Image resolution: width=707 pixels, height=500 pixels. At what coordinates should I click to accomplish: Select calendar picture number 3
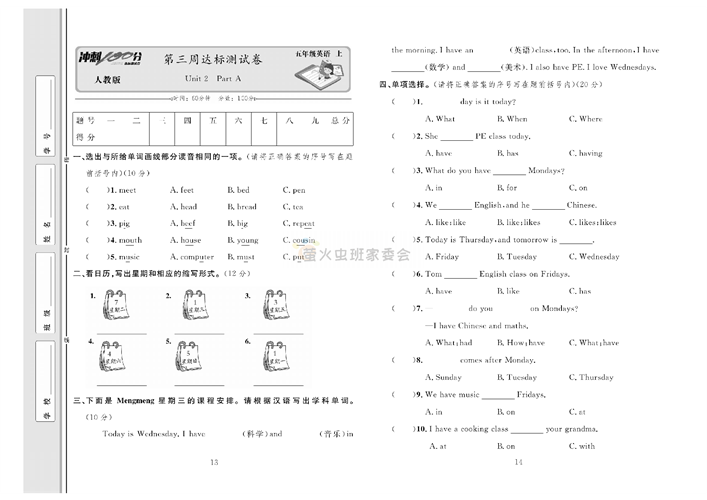tap(275, 305)
